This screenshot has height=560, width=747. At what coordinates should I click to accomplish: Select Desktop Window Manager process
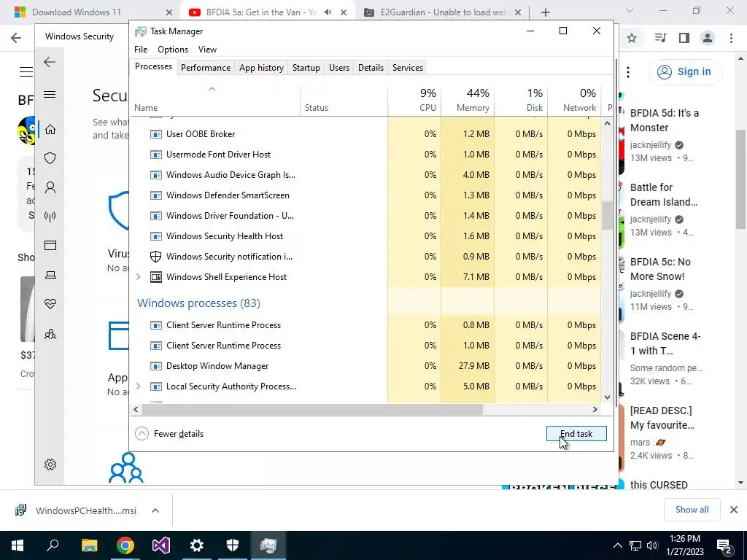[366, 366]
